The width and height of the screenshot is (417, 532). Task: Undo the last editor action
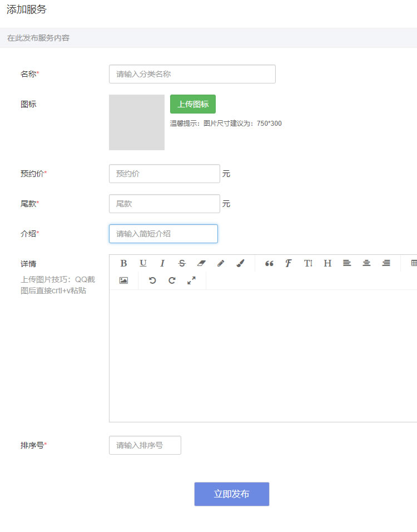[152, 280]
